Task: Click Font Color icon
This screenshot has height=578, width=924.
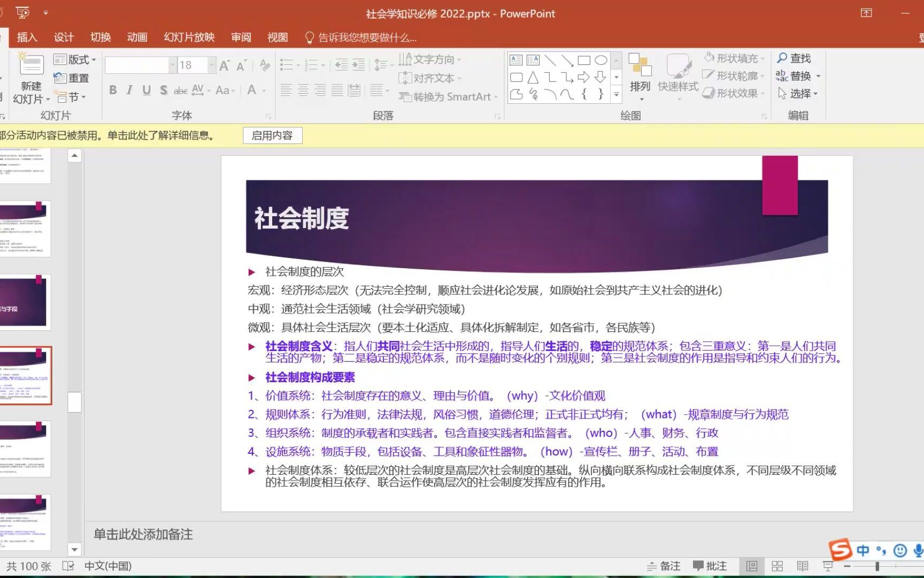Action: pyautogui.click(x=252, y=90)
